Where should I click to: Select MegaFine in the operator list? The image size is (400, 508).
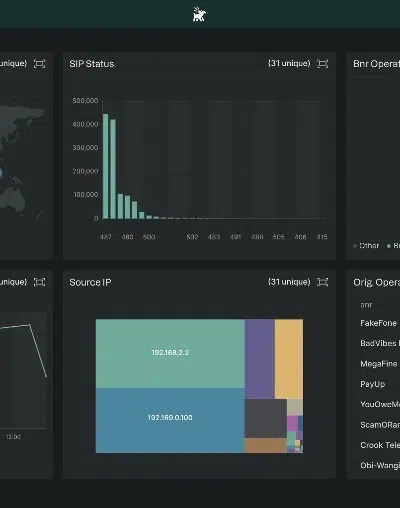tap(379, 364)
